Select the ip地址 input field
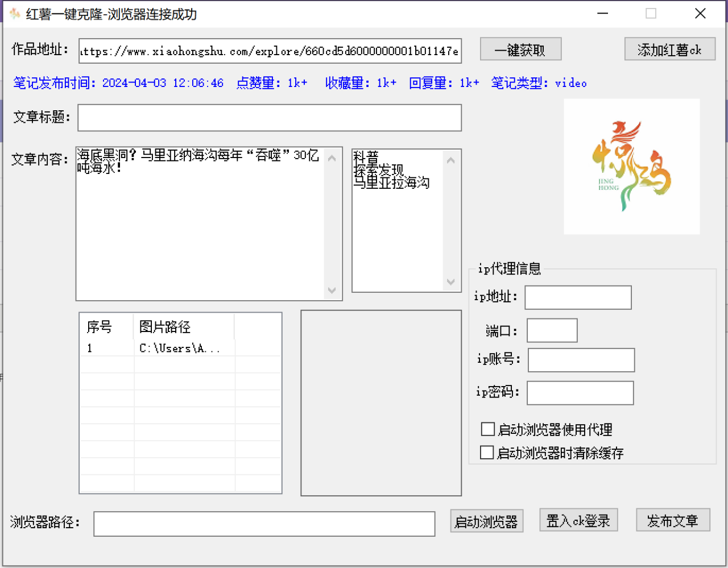Viewport: 728px width, 568px height. click(578, 297)
